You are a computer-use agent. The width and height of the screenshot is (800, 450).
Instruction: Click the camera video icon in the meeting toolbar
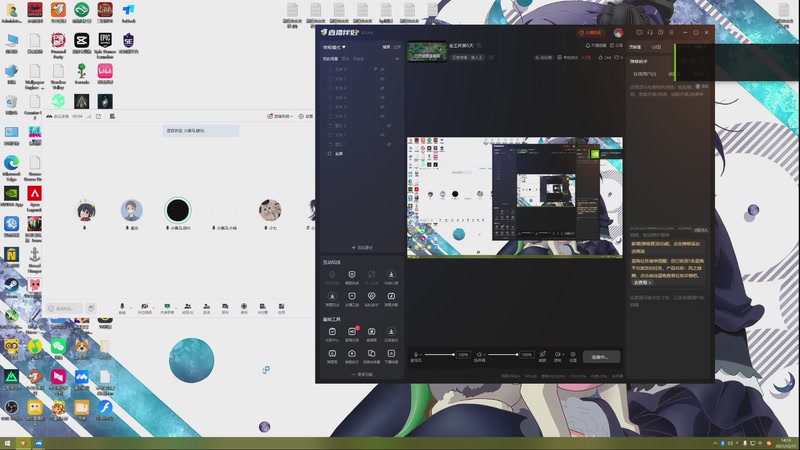coord(144,306)
